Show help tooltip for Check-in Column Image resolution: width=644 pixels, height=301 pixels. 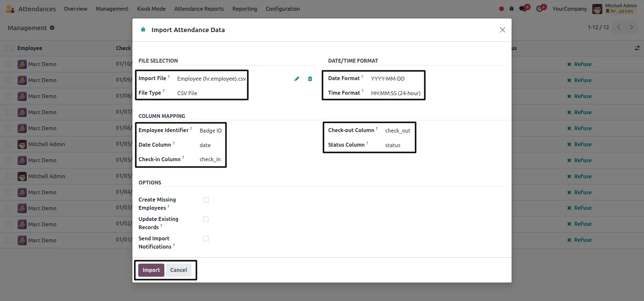(x=183, y=157)
